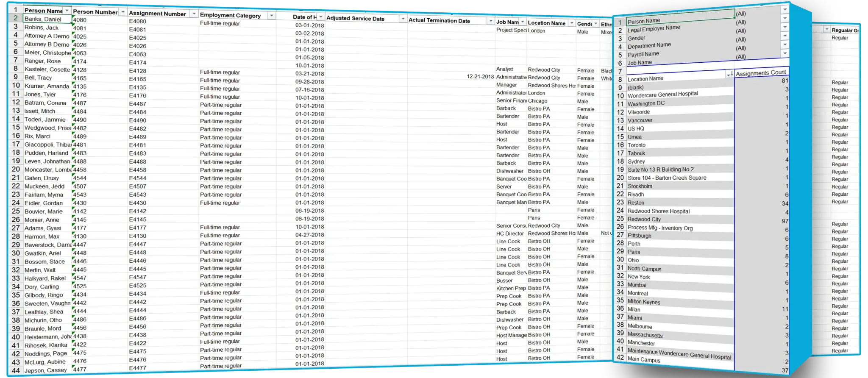Image resolution: width=868 pixels, height=378 pixels.
Task: Select row header 44 in the employee sheet
Action: click(16, 370)
